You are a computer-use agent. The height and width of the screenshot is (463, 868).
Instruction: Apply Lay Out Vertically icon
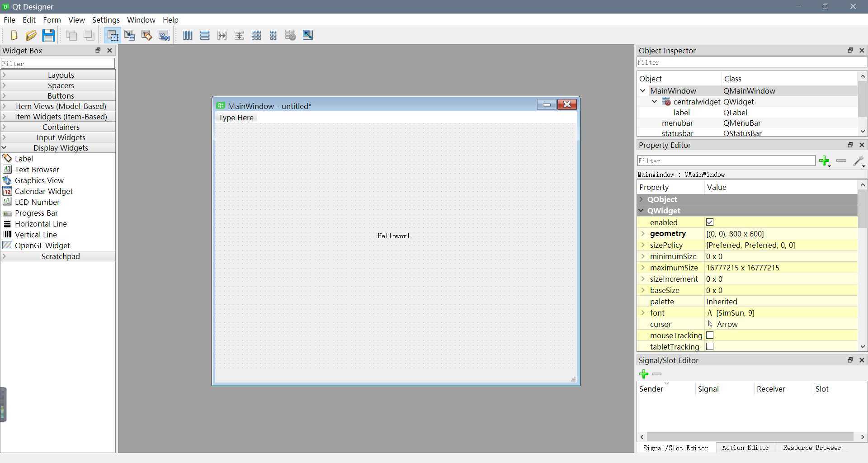205,35
